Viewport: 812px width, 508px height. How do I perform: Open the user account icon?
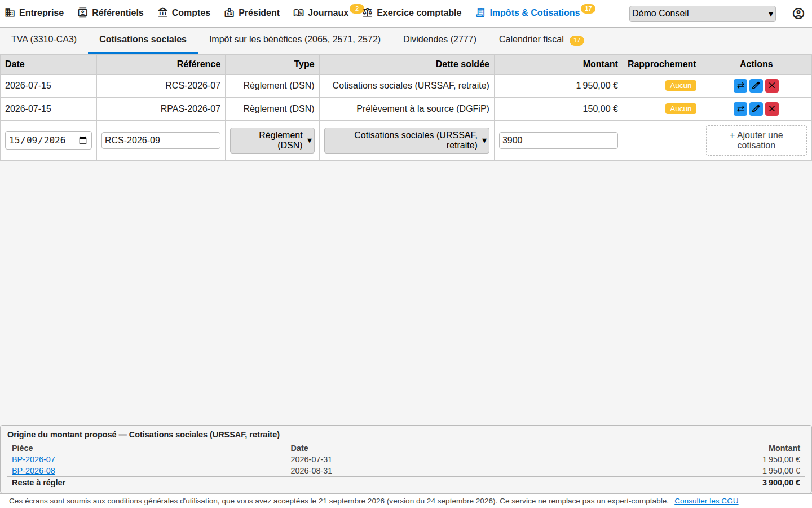pyautogui.click(x=798, y=14)
